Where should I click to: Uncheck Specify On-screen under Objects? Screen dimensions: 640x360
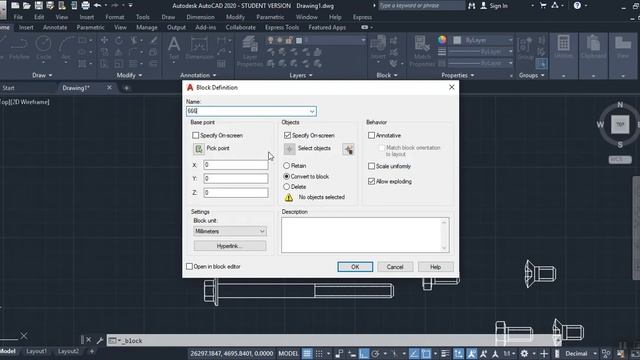click(x=287, y=135)
